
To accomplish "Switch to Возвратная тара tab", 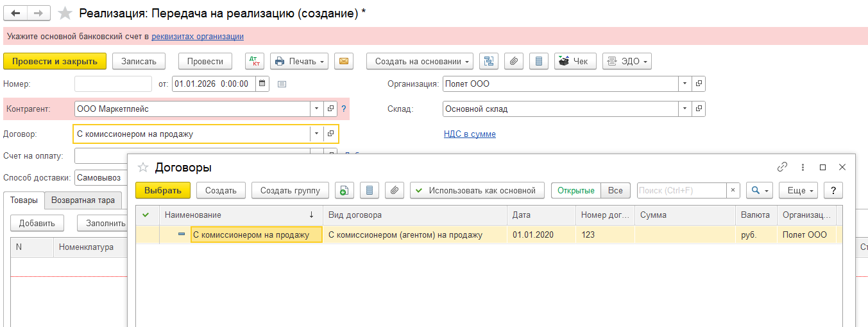I will pos(83,200).
